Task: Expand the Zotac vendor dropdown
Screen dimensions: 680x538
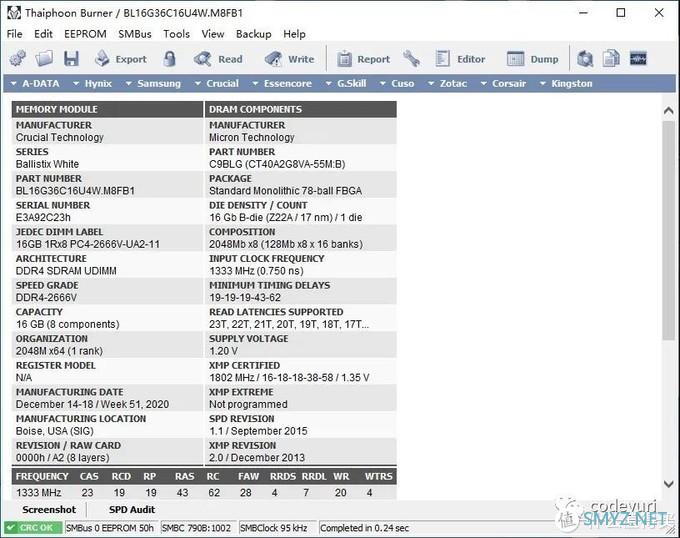Action: (447, 84)
